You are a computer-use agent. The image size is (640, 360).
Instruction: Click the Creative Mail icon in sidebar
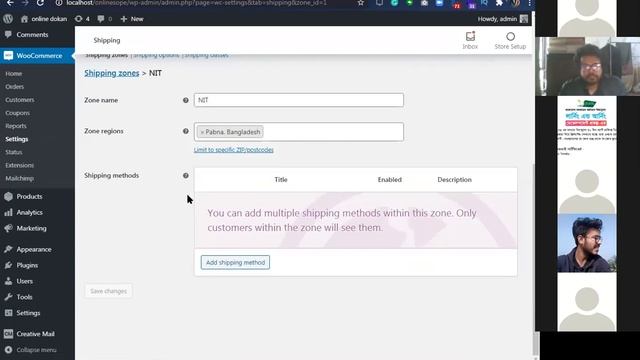tap(8, 334)
